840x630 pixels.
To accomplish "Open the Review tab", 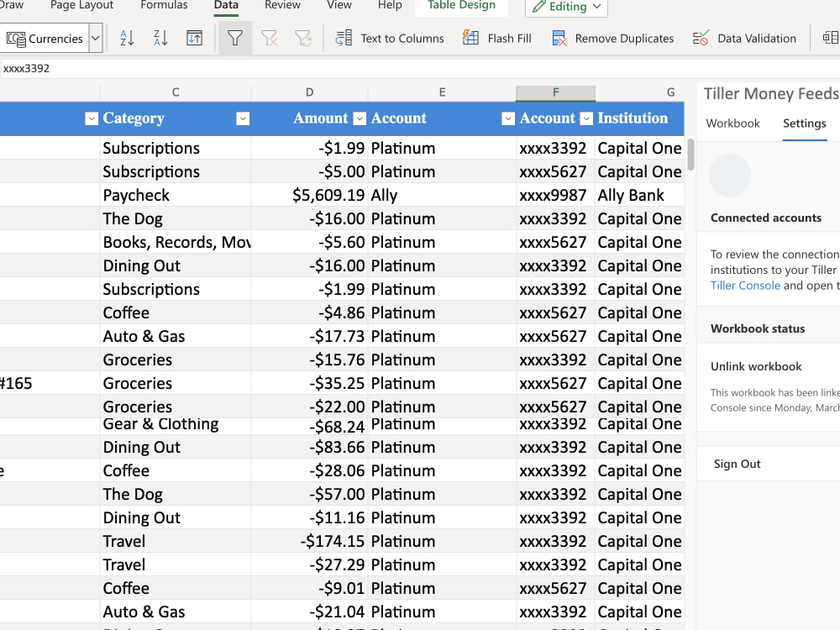I will 282,5.
